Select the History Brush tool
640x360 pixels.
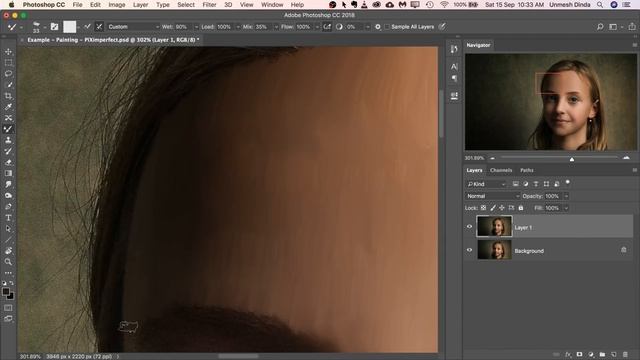click(x=8, y=151)
